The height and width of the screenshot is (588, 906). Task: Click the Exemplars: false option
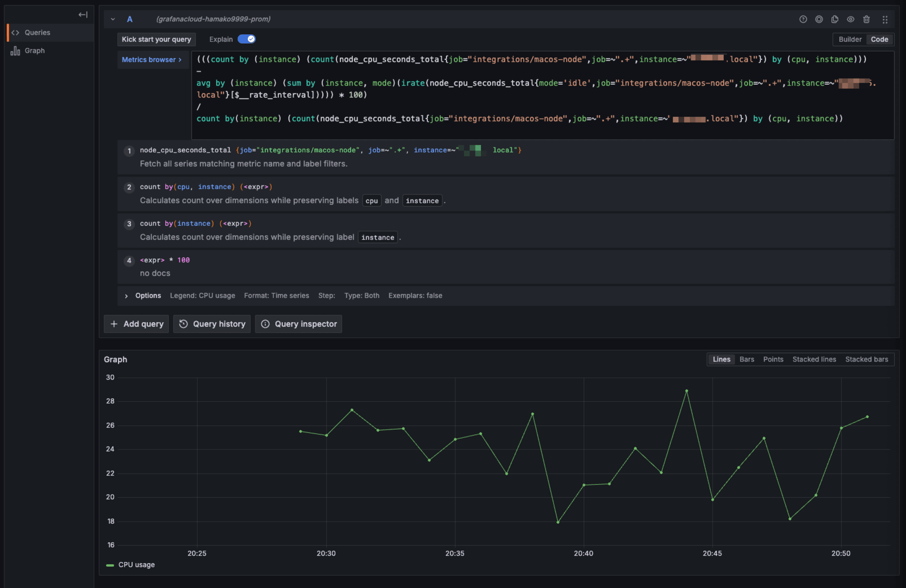pyautogui.click(x=415, y=296)
